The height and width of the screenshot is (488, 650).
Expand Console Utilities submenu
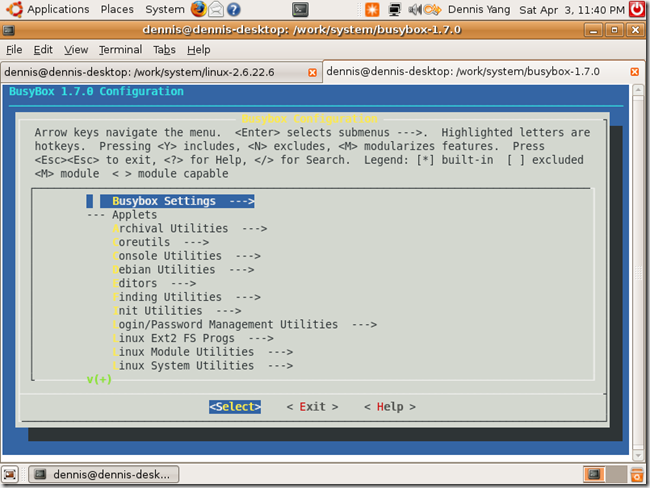187,256
